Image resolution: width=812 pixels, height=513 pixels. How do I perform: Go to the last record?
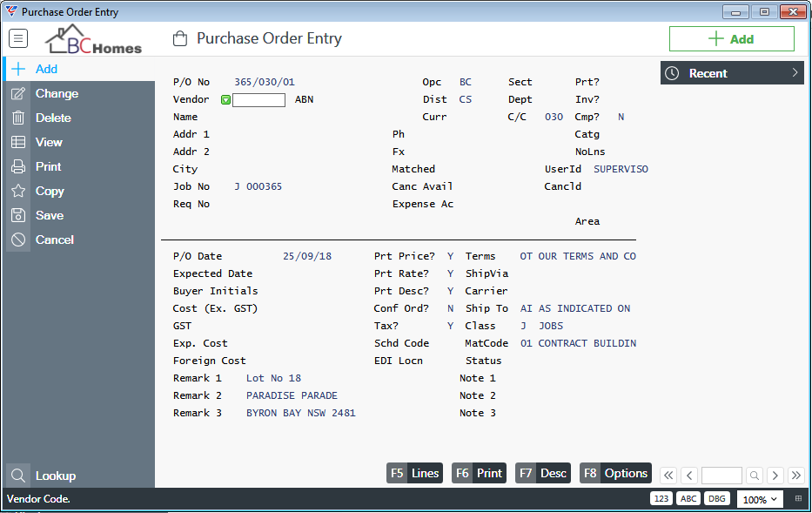tap(796, 476)
